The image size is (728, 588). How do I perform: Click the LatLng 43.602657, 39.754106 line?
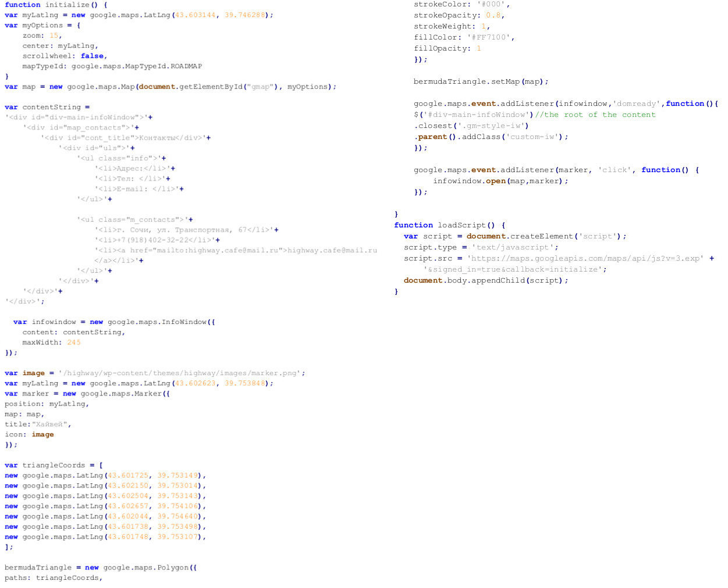point(105,507)
